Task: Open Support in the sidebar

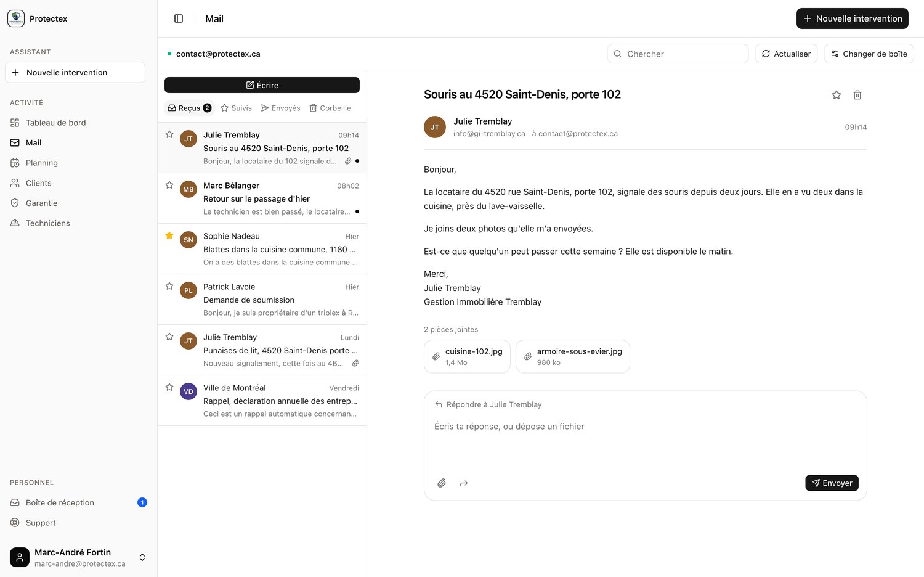Action: pos(75,523)
